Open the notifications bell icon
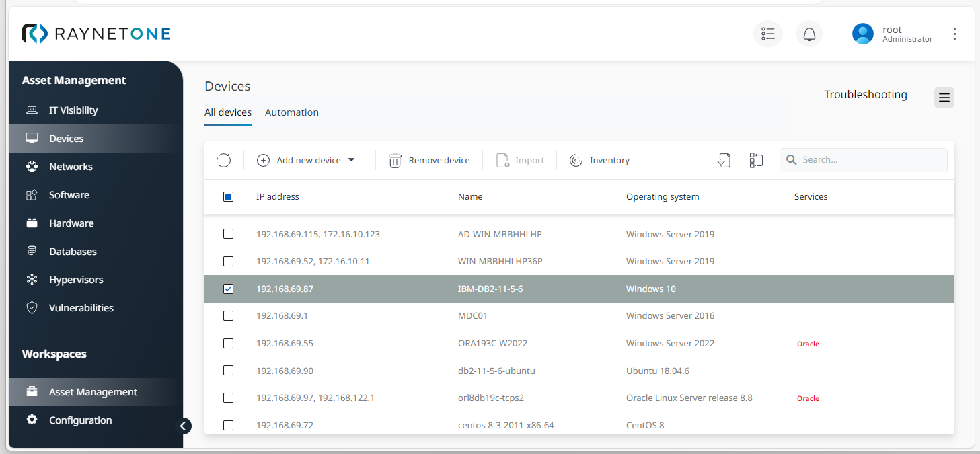This screenshot has width=980, height=454. pos(809,34)
